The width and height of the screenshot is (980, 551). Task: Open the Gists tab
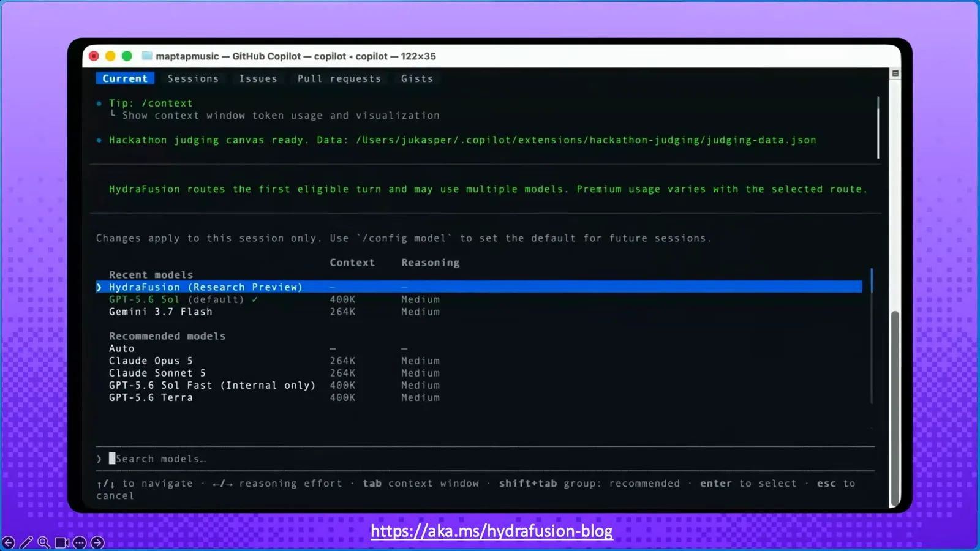coord(417,78)
